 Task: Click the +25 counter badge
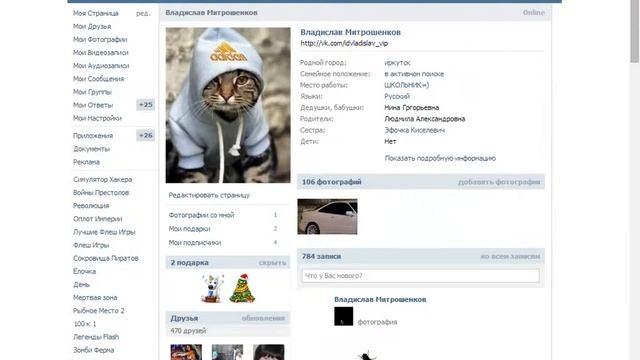(145, 105)
